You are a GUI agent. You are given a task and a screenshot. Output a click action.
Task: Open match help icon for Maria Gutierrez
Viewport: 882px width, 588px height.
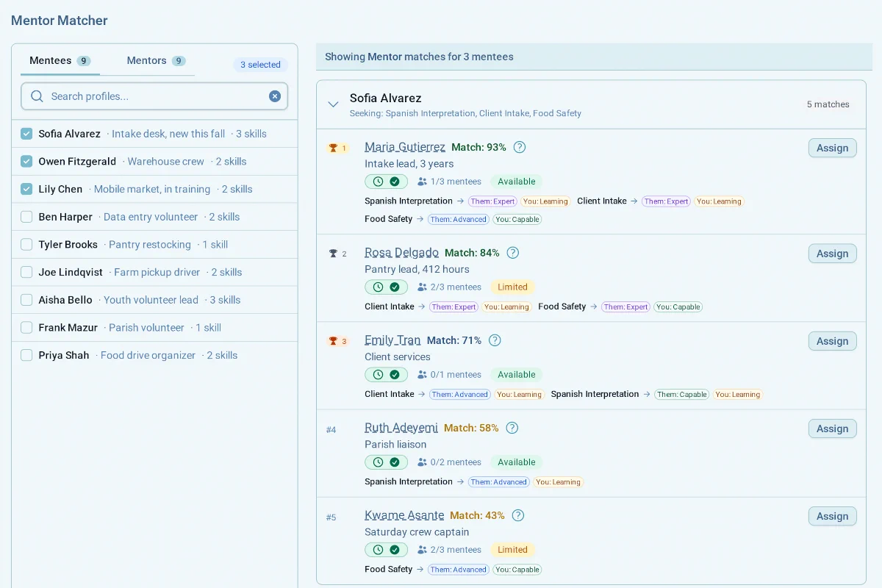coord(520,147)
